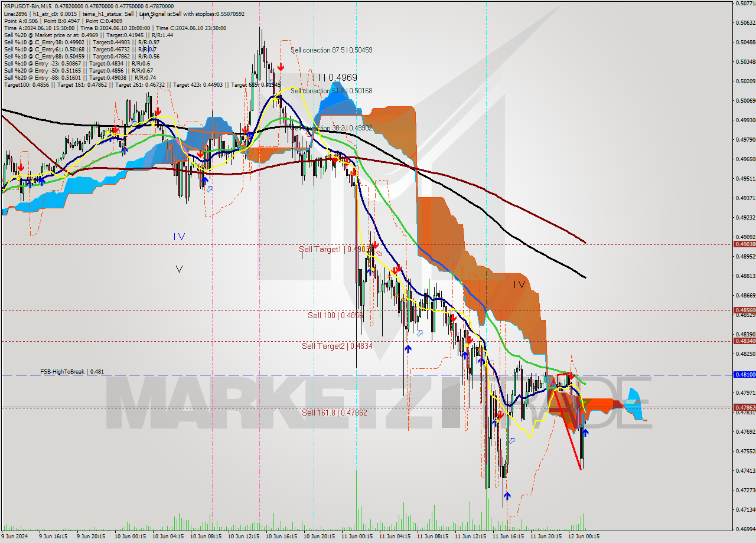Click the 'Sell correction 38.2 | 0.49902' label
The width and height of the screenshot is (756, 543).
click(331, 127)
